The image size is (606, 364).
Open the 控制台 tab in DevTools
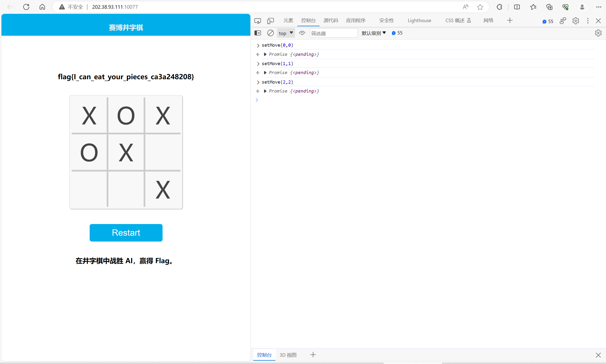pyautogui.click(x=308, y=20)
